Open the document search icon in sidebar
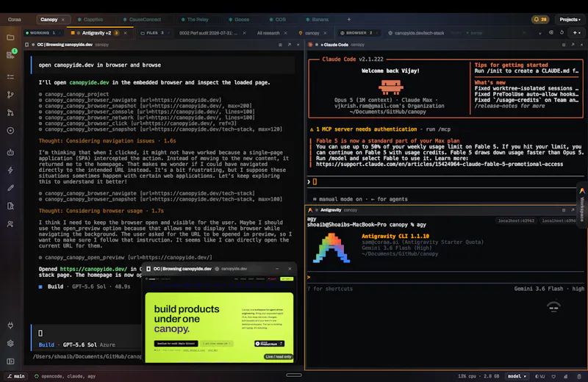Viewport: 588px width, 382px height. [10, 206]
